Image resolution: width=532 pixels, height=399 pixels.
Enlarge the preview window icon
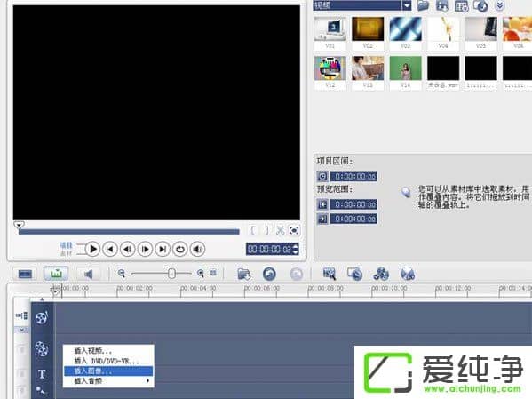pos(294,230)
